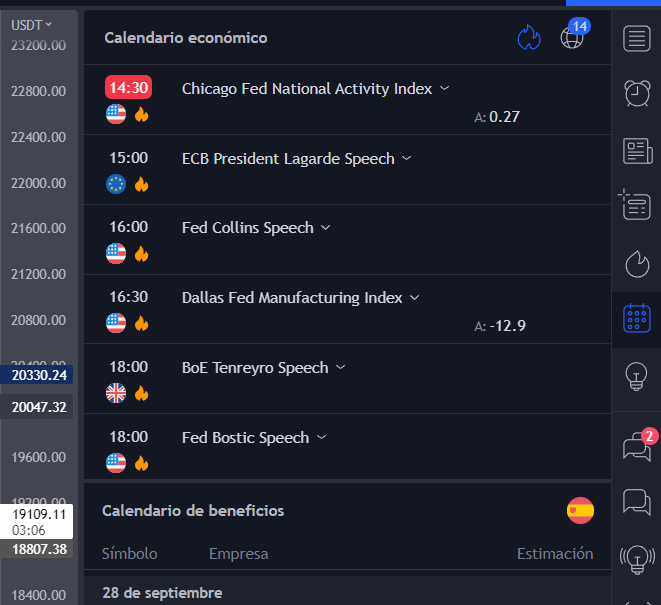Click flame importance icon for Dallas Fed Index
The height and width of the screenshot is (605, 661).
[142, 323]
